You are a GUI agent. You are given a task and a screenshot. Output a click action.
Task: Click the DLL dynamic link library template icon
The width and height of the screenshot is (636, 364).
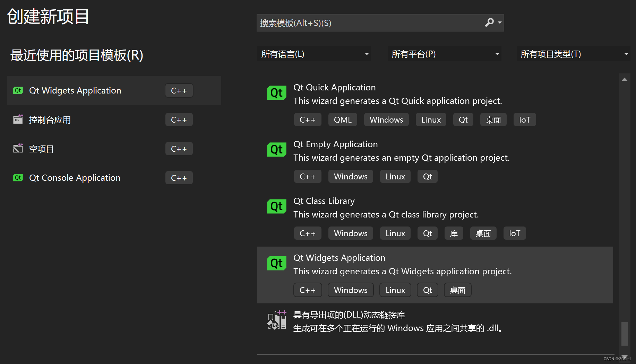click(x=276, y=320)
